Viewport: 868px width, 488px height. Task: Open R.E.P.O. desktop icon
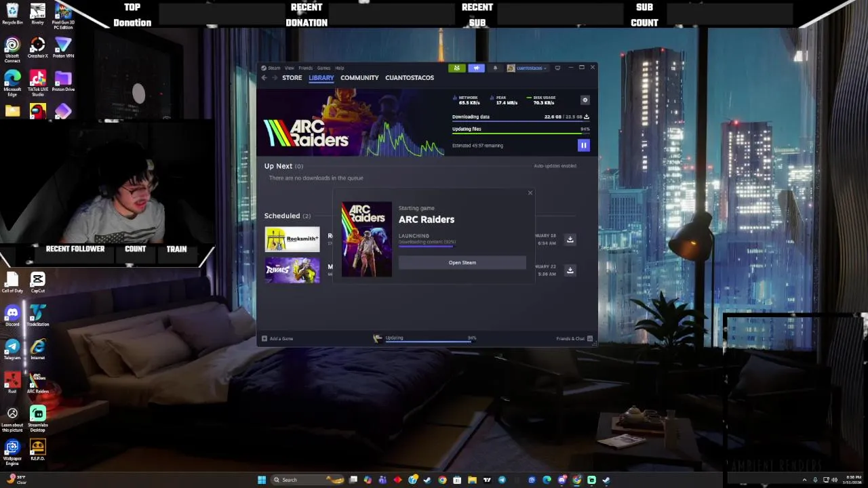click(37, 449)
